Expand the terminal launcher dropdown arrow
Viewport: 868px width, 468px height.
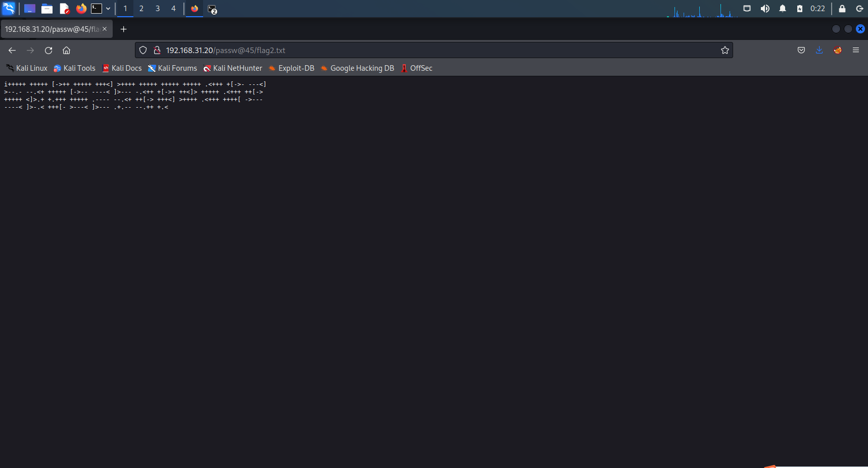[108, 9]
